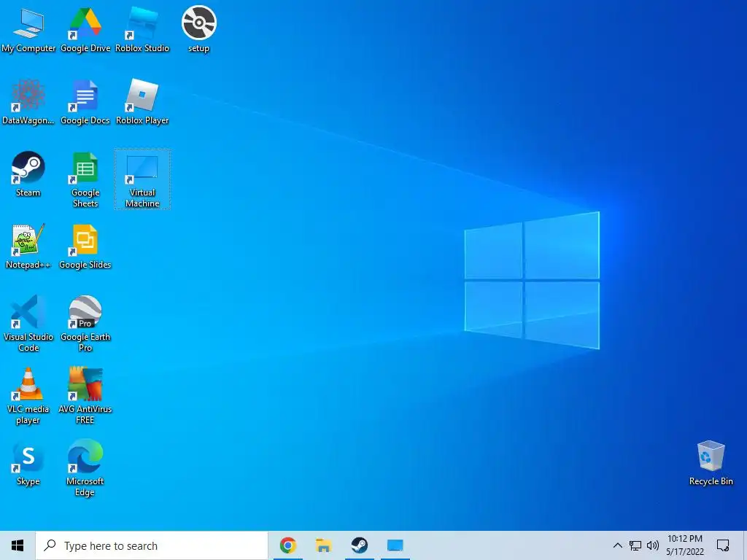Select the Roblox Studio shortcut
This screenshot has width=747, height=560.
[142, 28]
